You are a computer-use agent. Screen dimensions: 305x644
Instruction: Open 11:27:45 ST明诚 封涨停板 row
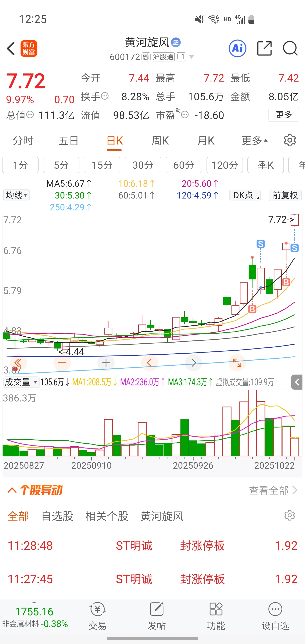point(152,579)
